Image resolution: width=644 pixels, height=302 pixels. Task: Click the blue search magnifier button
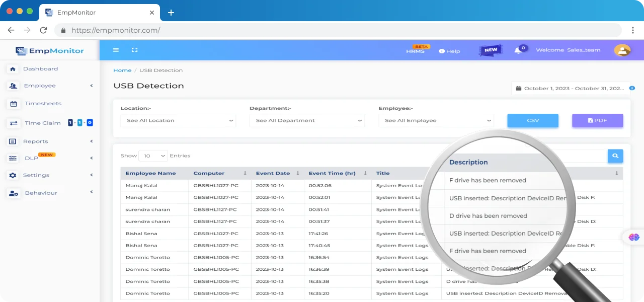[x=615, y=156]
